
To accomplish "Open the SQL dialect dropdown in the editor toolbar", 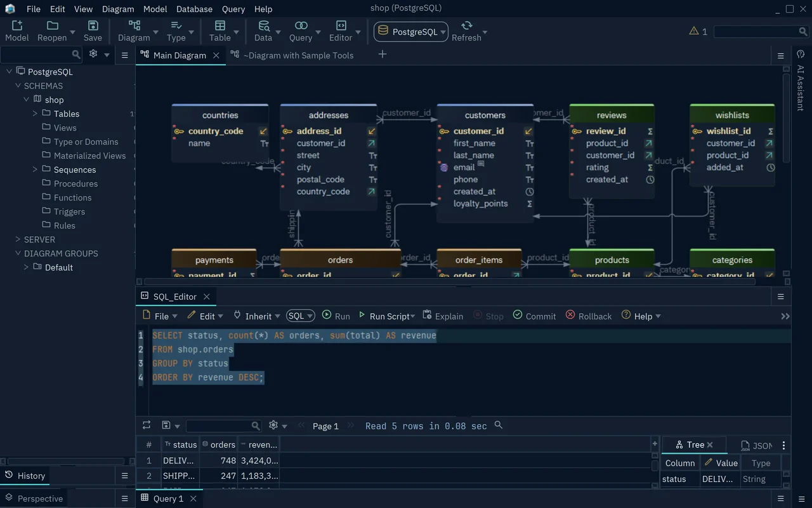I will [x=301, y=316].
